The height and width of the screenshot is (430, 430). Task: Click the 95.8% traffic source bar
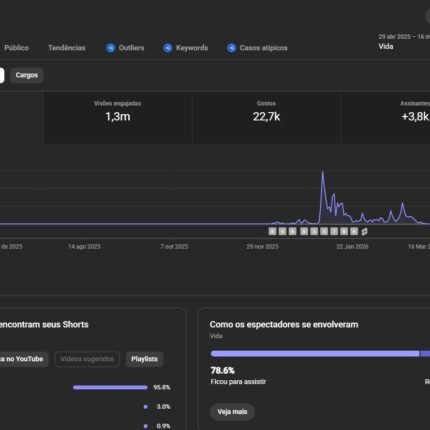pos(110,387)
